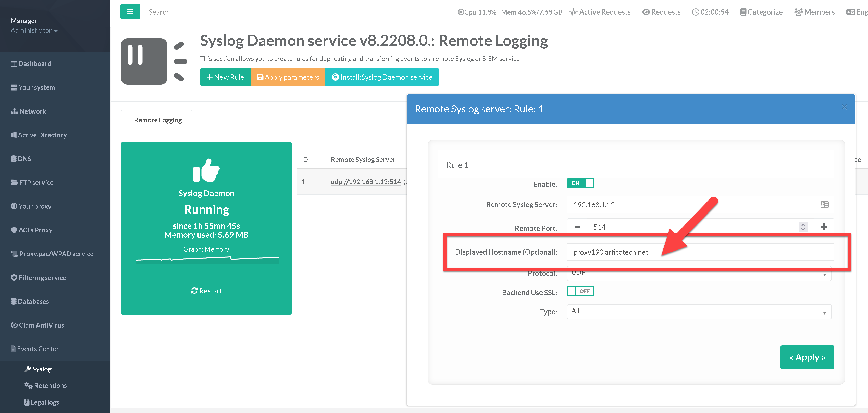
Task: Click the hamburger menu icon
Action: [130, 12]
